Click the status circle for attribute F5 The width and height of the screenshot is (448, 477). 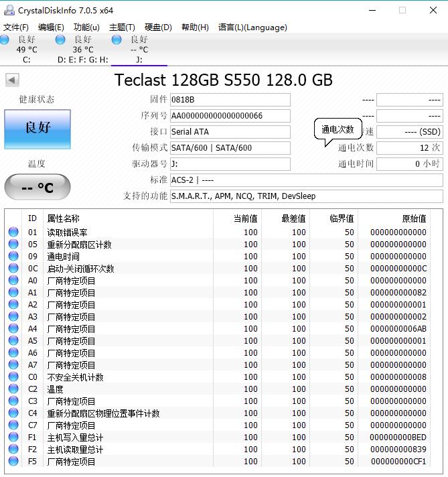(x=13, y=461)
